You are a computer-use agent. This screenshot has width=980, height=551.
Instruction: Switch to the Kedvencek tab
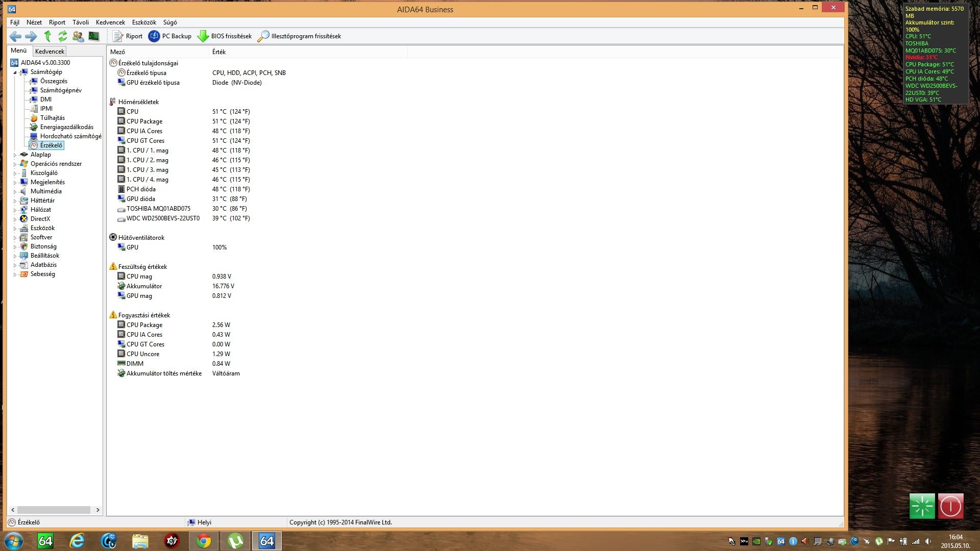pos(50,51)
